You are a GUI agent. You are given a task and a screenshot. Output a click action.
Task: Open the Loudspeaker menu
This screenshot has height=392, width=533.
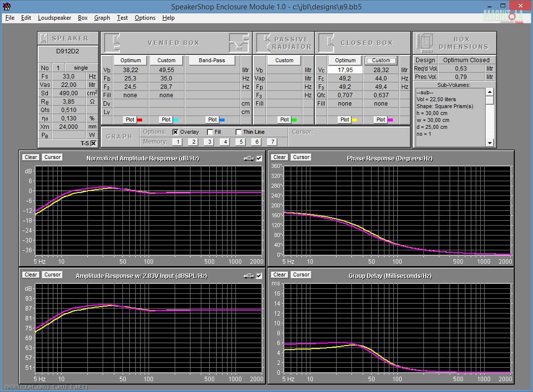pyautogui.click(x=54, y=18)
